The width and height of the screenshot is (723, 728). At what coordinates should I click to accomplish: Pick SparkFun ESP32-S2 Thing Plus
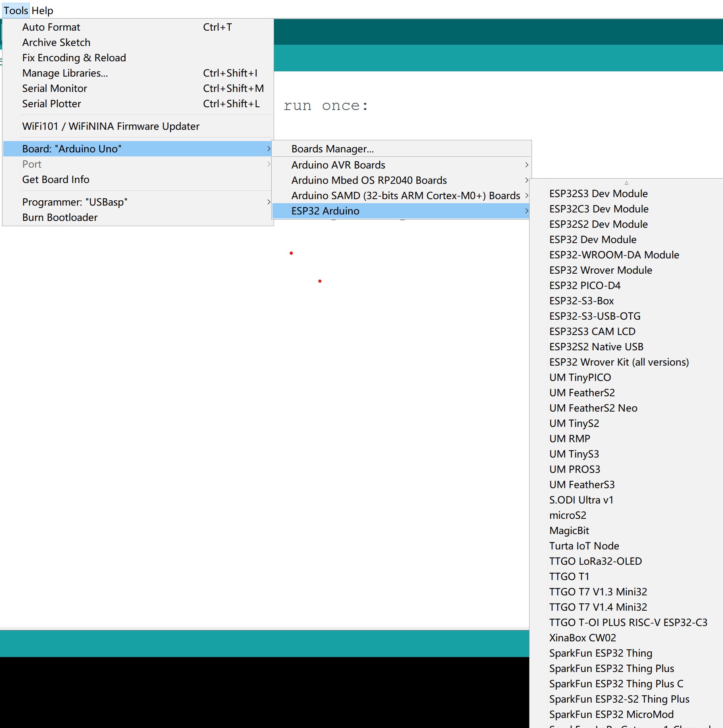click(x=626, y=699)
